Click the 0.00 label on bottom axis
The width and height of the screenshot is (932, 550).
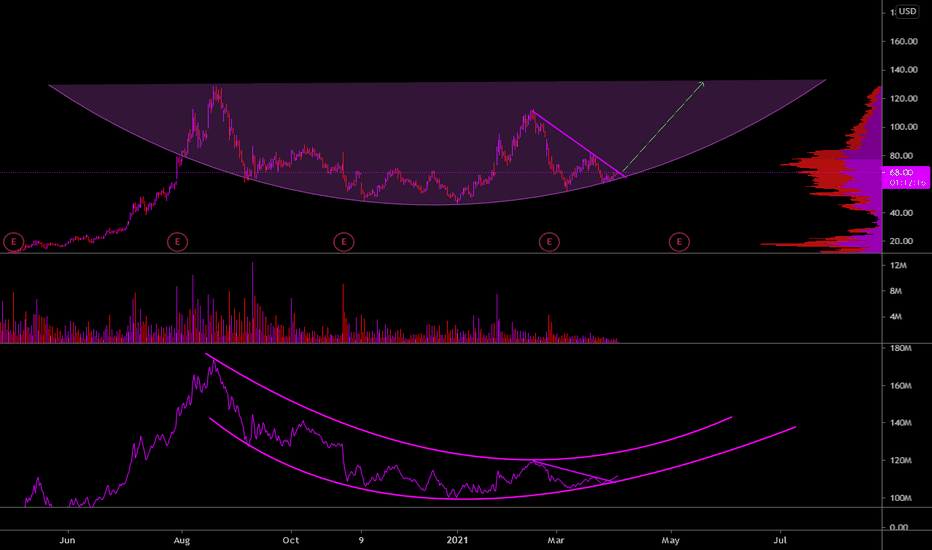[899, 527]
